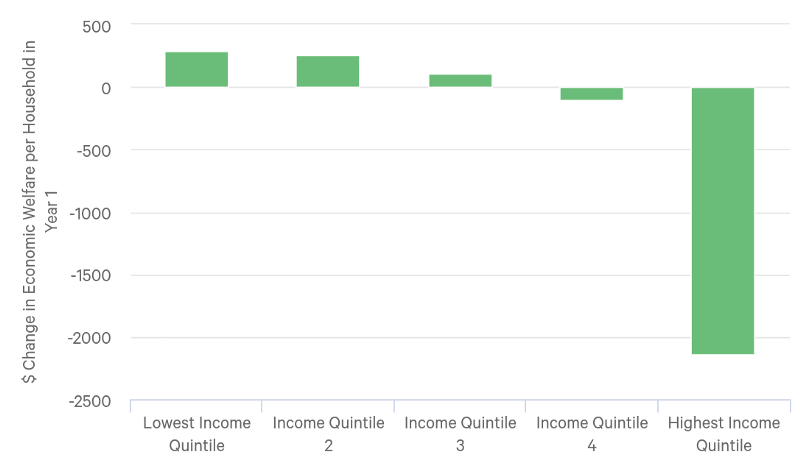800x468 pixels.
Task: Click the -500 y-axis tick label
Action: pyautogui.click(x=93, y=151)
